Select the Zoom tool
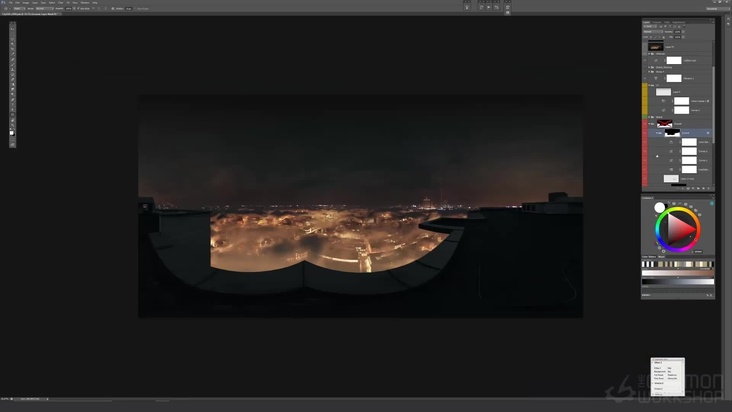 click(x=13, y=125)
